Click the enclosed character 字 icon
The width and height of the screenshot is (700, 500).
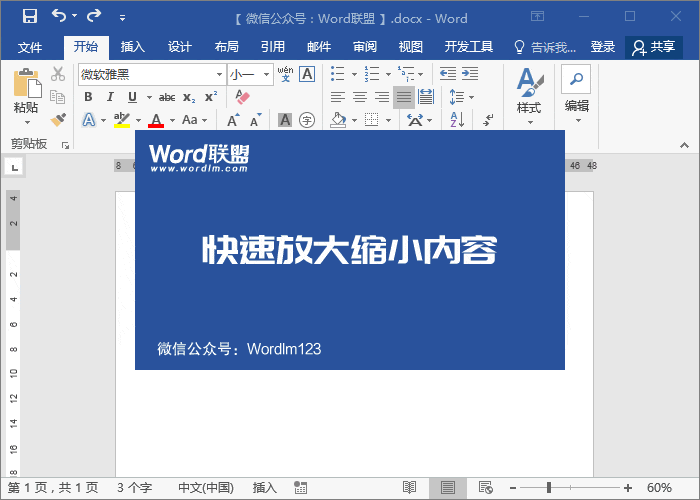(307, 120)
